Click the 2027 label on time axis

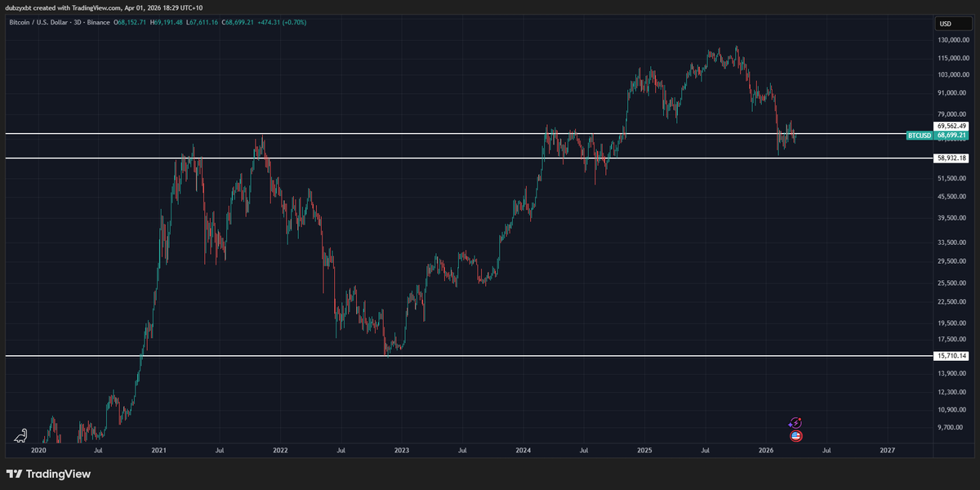pos(887,450)
